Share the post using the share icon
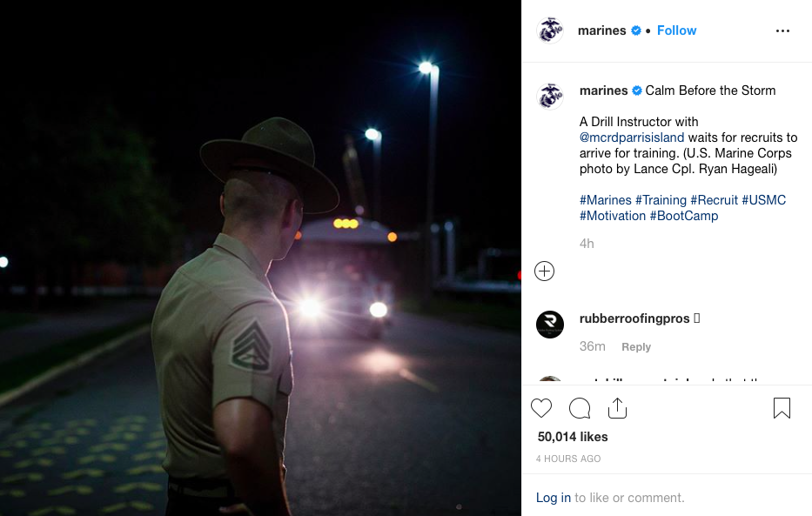The height and width of the screenshot is (516, 812). [x=617, y=408]
